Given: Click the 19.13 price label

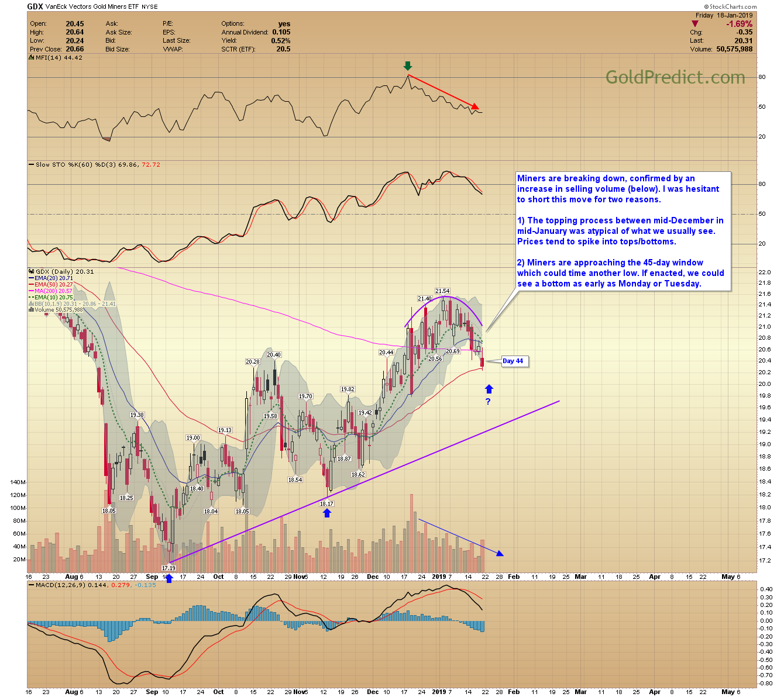Looking at the screenshot, I should (225, 430).
